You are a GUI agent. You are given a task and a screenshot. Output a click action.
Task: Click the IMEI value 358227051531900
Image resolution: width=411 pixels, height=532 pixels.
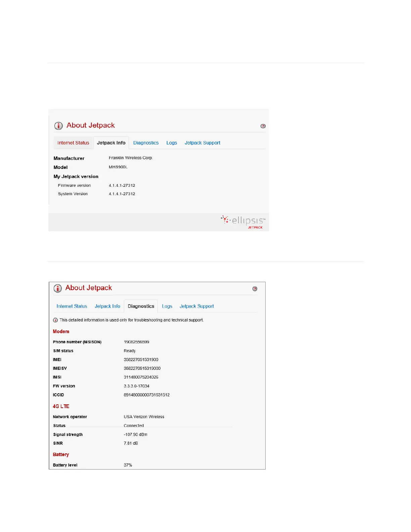click(x=141, y=359)
